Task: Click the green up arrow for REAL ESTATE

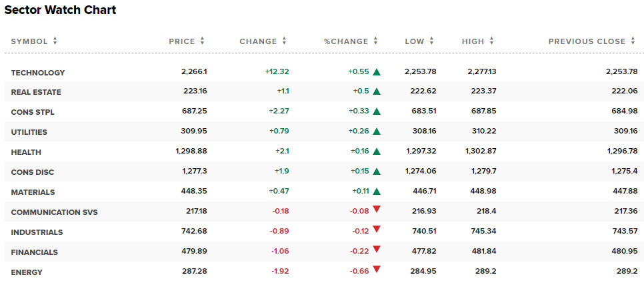Action: pyautogui.click(x=377, y=91)
